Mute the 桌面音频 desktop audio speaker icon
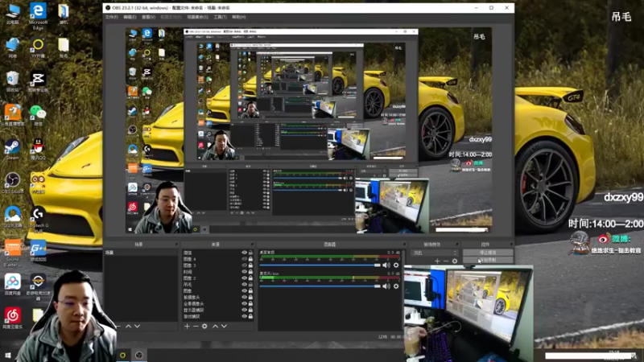 pos(386,265)
